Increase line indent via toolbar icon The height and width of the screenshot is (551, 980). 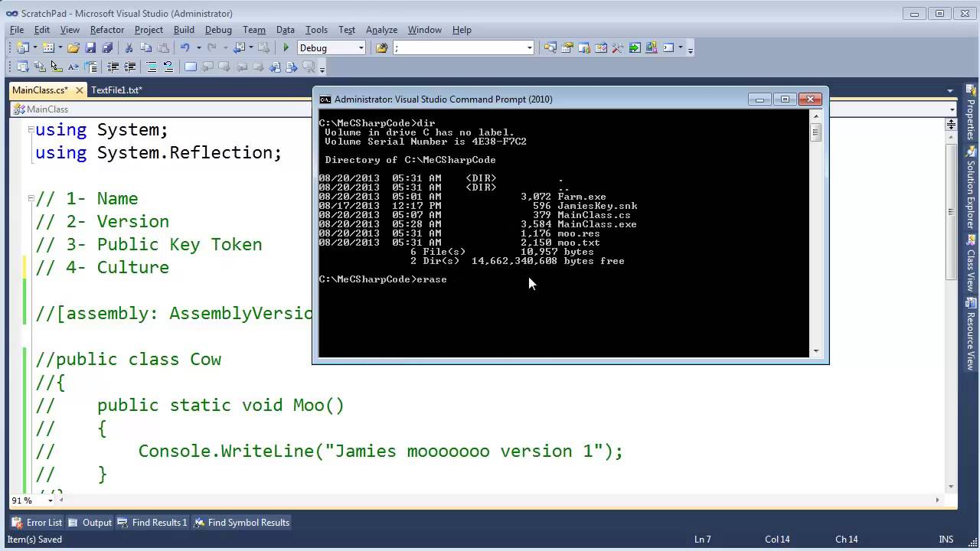tap(130, 67)
